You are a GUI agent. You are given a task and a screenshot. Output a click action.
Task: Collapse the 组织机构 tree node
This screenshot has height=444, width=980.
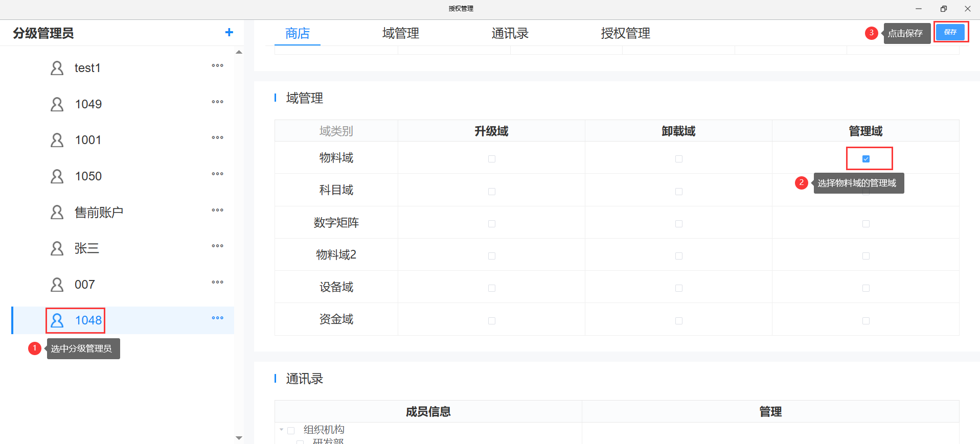pyautogui.click(x=281, y=430)
